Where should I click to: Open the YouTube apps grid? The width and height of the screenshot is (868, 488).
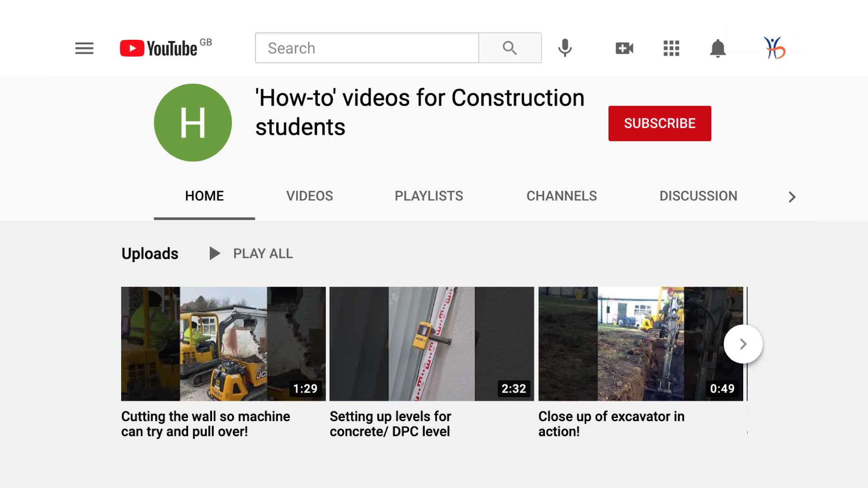tap(671, 48)
